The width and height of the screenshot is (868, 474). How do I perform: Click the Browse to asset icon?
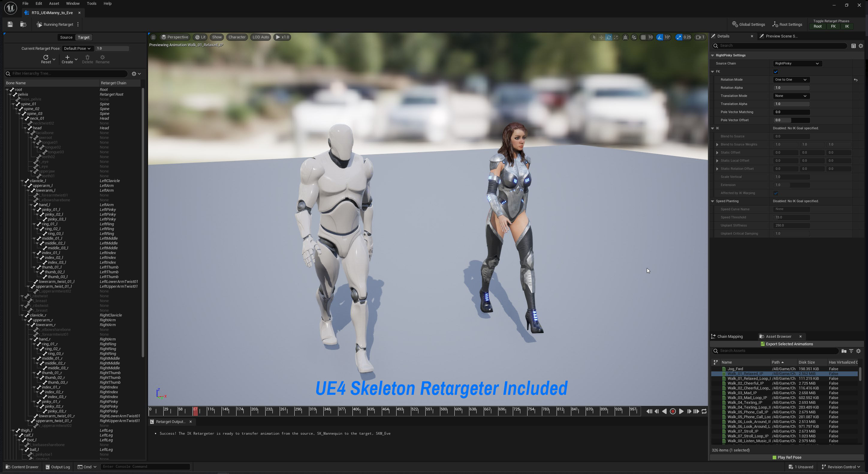click(23, 24)
